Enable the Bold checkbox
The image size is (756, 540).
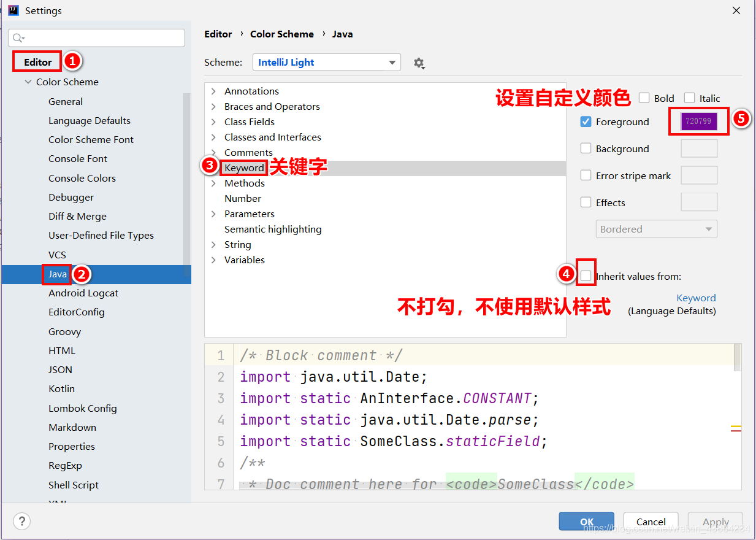(x=644, y=98)
